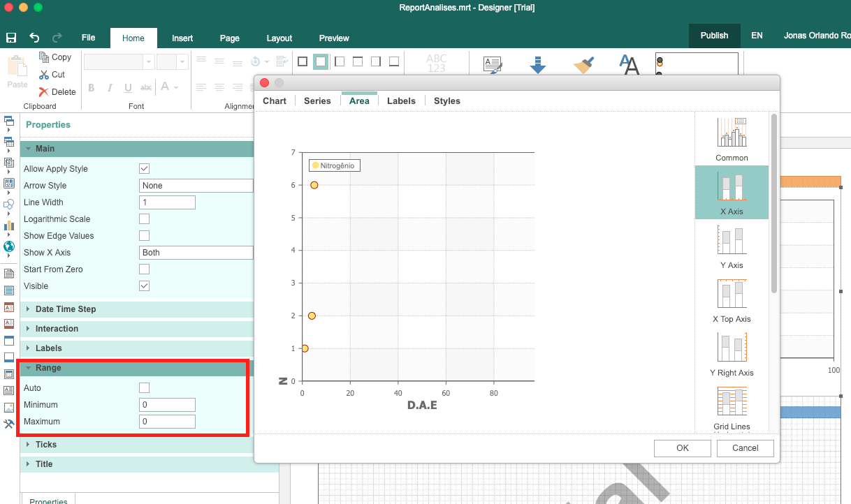Select Common area thumbnail icon

[x=732, y=132]
